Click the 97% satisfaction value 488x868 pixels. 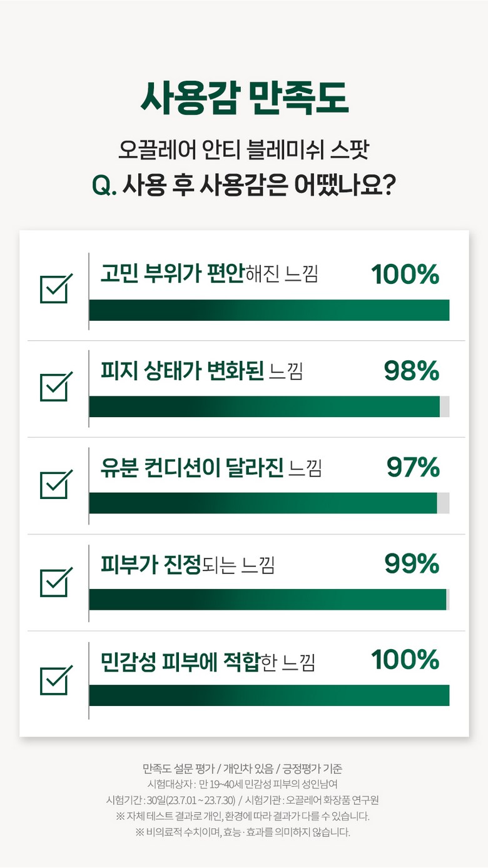(412, 467)
